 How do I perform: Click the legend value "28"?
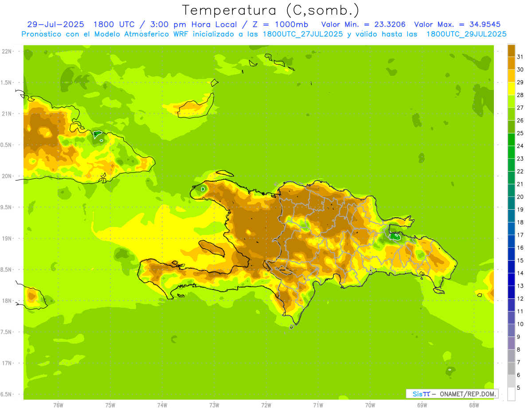[520, 95]
